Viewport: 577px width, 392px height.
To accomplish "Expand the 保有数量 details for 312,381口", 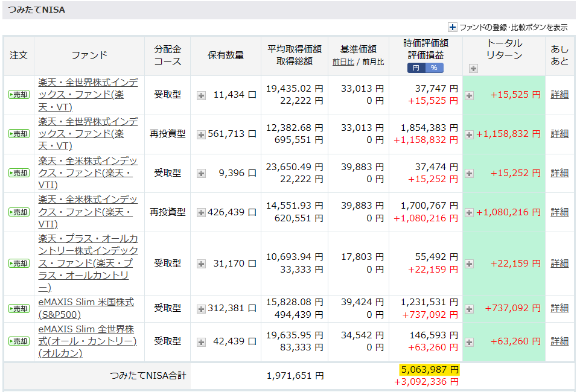I will (201, 309).
